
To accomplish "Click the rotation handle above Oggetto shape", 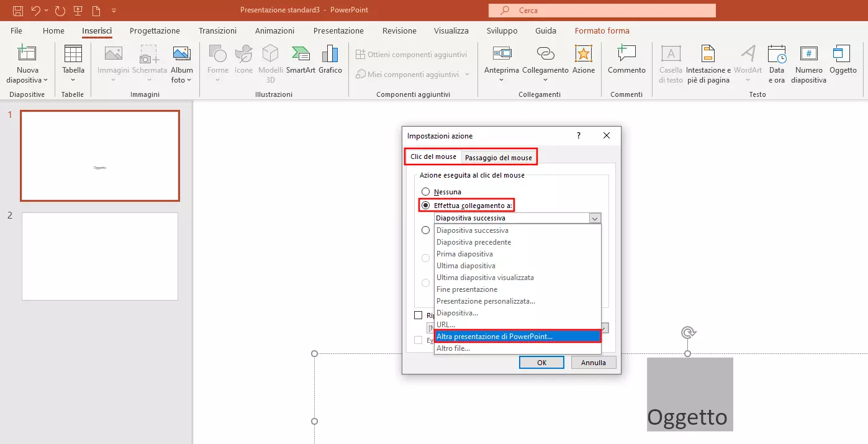I will 687,333.
